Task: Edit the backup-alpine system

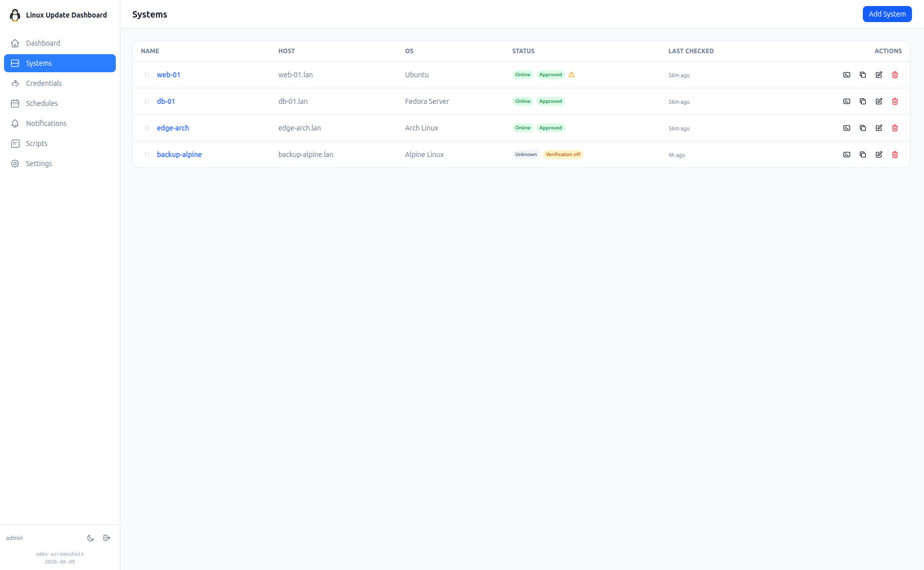Action: coord(879,155)
